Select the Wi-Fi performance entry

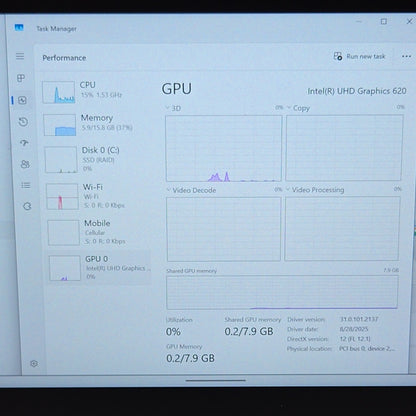97,196
